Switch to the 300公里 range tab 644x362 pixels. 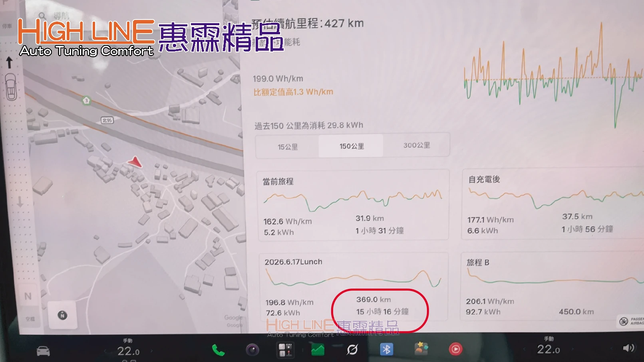(x=417, y=145)
